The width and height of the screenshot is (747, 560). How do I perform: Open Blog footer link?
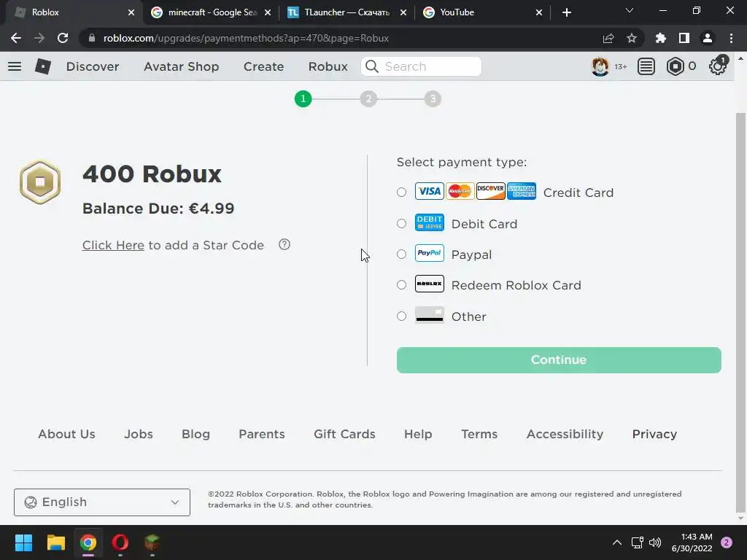tap(196, 434)
